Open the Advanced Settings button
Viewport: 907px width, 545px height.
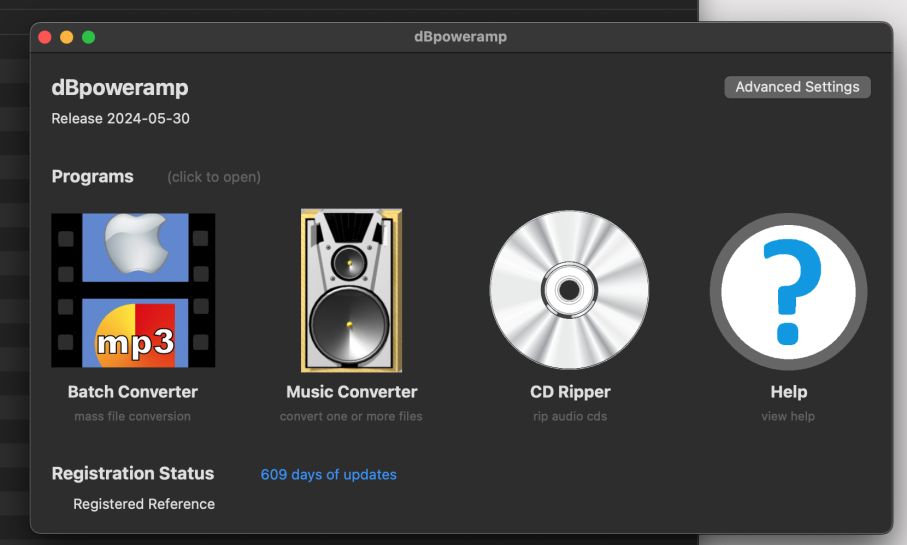tap(797, 87)
